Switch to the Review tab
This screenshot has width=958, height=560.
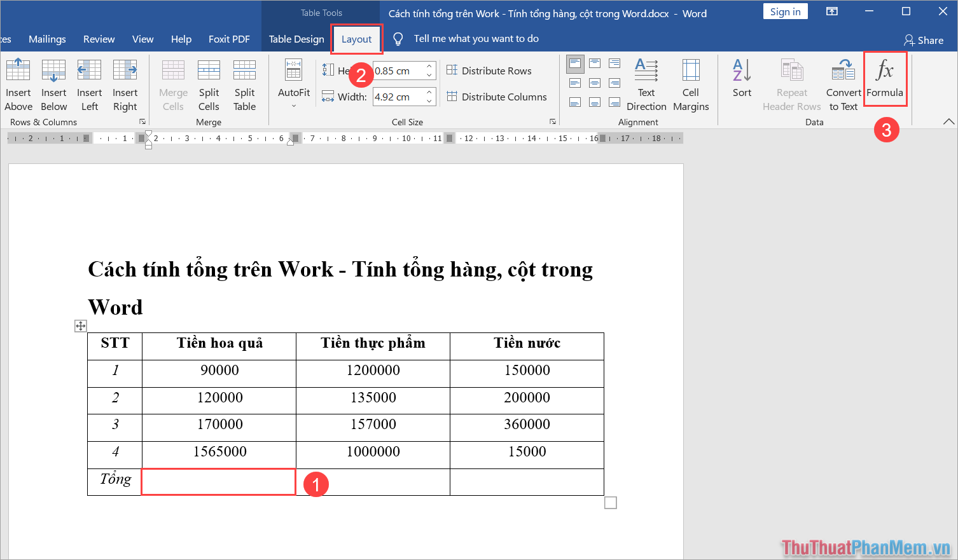(99, 39)
